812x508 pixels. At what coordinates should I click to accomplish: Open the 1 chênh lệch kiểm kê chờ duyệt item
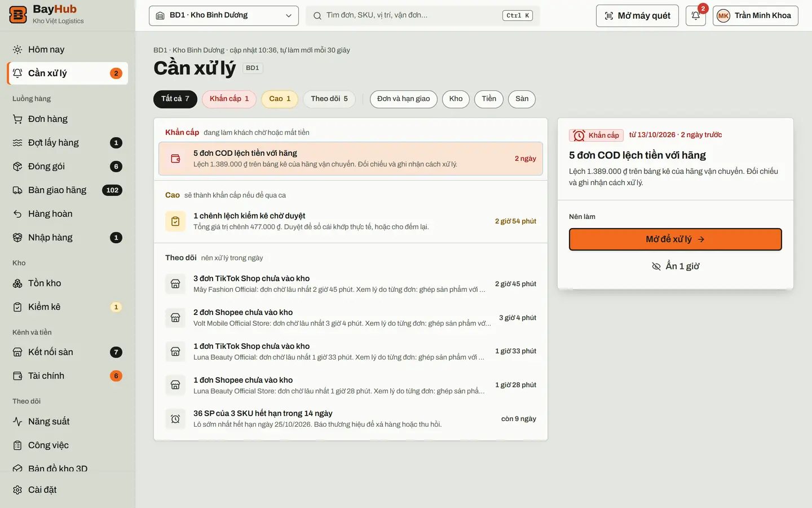351,221
